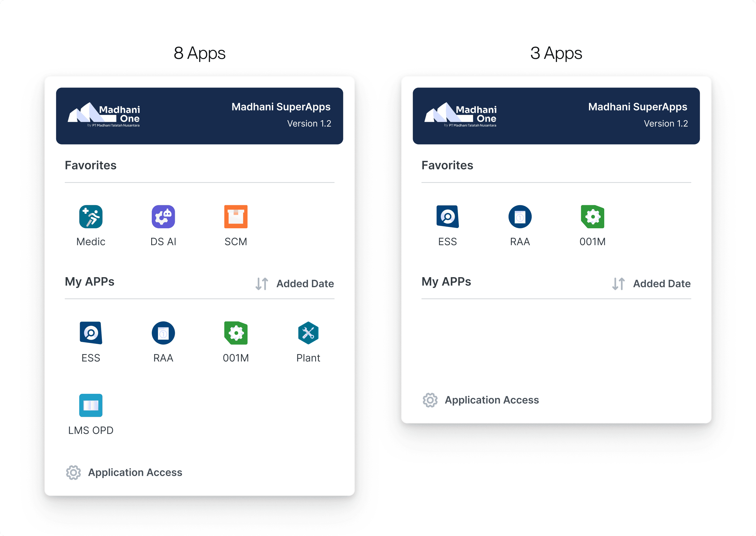Click Version 1.2 text in 3 Apps header
This screenshot has width=756, height=536.
(666, 123)
